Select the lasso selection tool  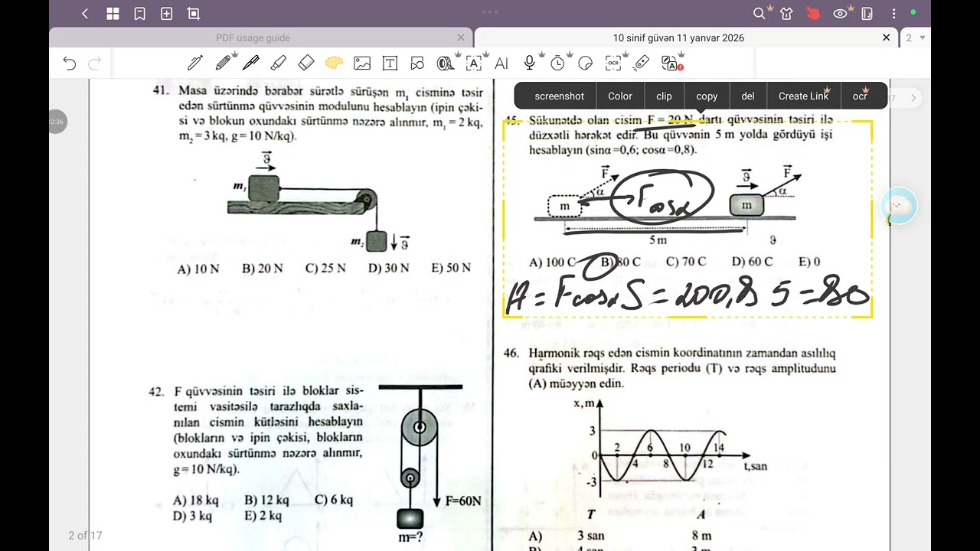(x=333, y=64)
